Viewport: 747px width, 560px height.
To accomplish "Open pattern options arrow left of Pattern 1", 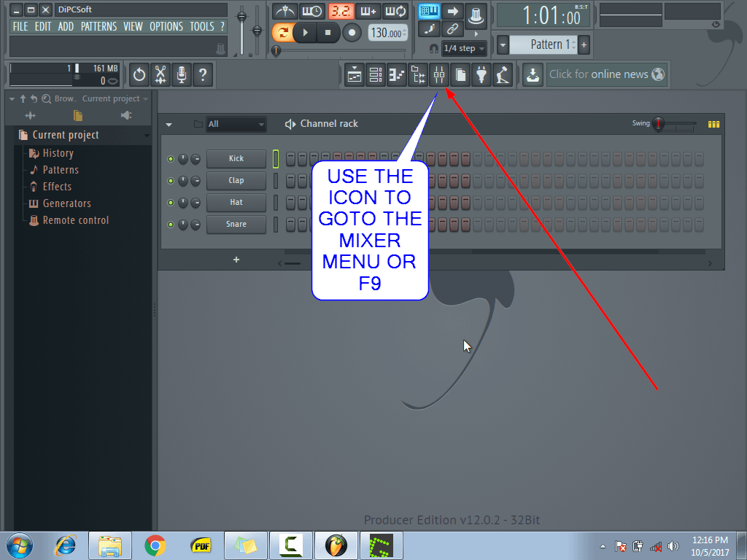I will pyautogui.click(x=503, y=45).
